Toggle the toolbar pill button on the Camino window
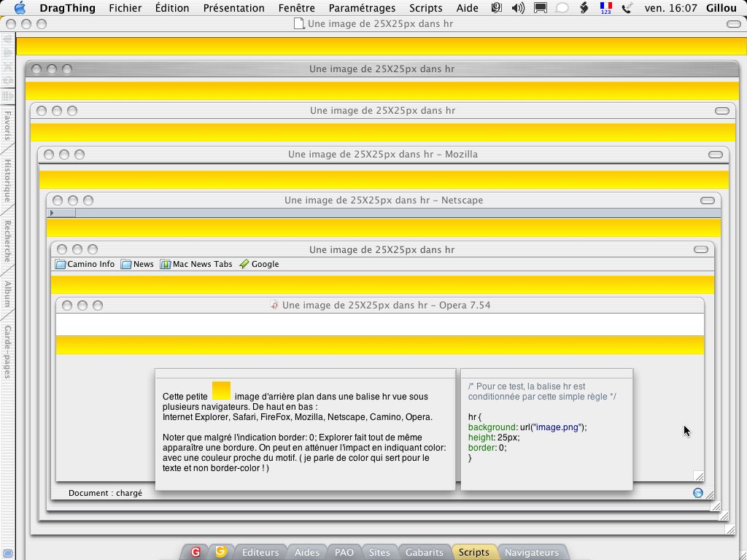Viewport: 747px width, 560px height. 700,249
